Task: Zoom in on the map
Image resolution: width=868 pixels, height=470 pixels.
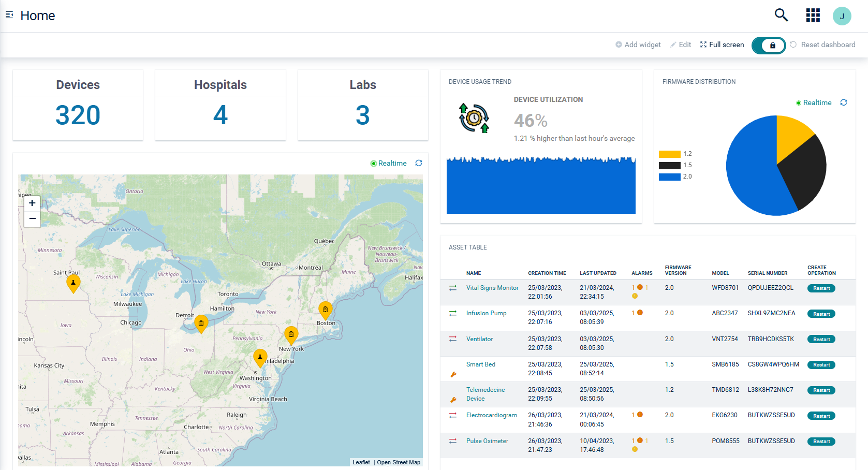Action: click(x=32, y=203)
